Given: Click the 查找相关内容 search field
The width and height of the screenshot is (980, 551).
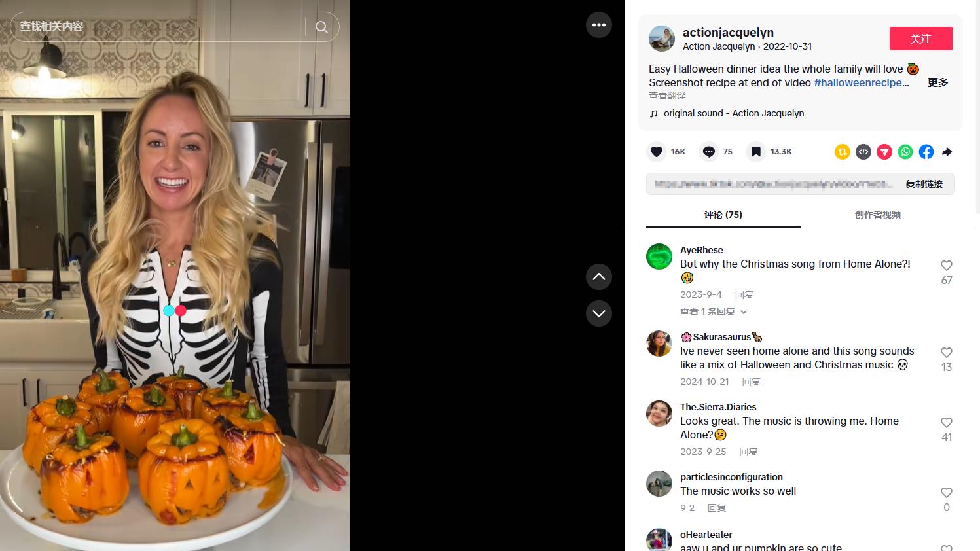Looking at the screenshot, I should tap(157, 27).
